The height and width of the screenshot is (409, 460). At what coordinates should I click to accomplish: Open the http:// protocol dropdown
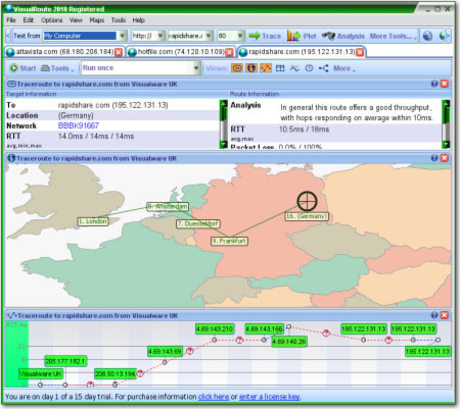161,36
